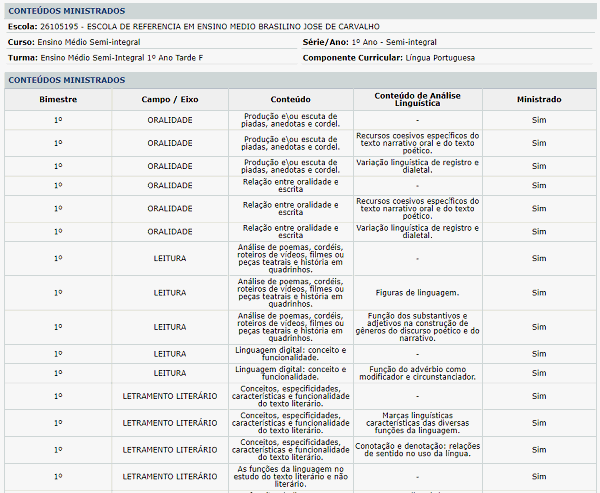600x493 pixels.
Task: Click the Conteúdo de Análise Linguística header
Action: 417,100
